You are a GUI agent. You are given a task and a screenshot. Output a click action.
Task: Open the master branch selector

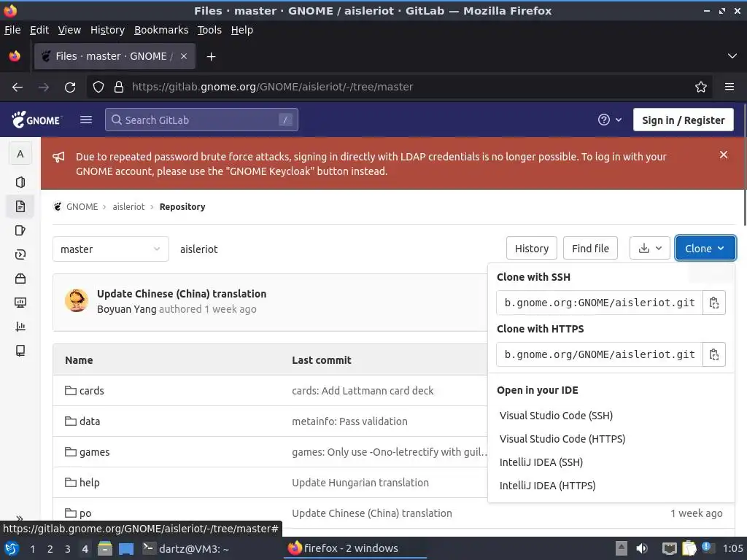111,249
